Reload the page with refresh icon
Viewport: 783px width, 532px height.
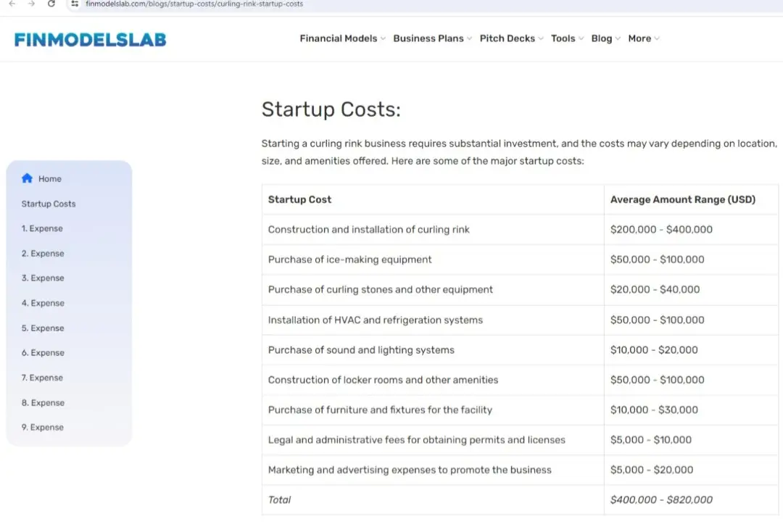[51, 4]
